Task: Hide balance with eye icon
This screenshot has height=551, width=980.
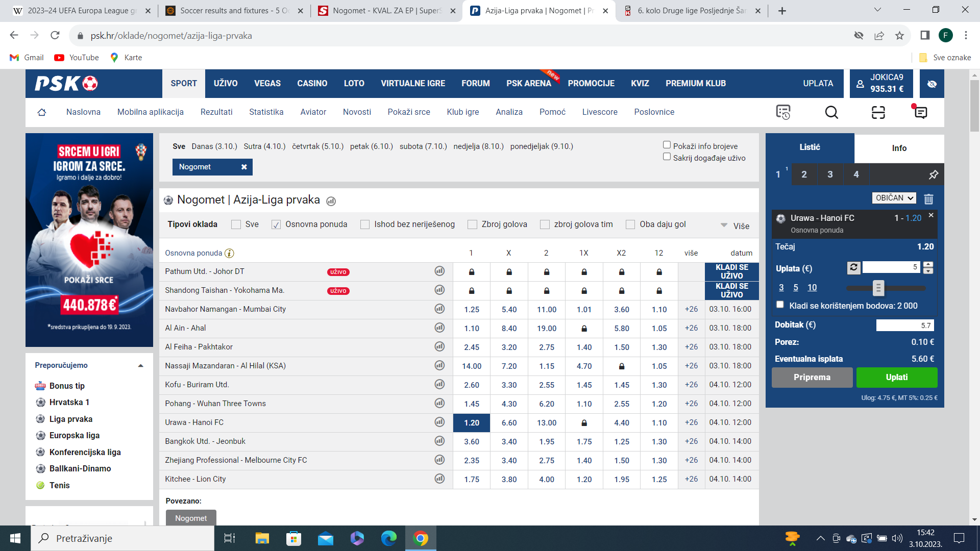Action: 932,84
